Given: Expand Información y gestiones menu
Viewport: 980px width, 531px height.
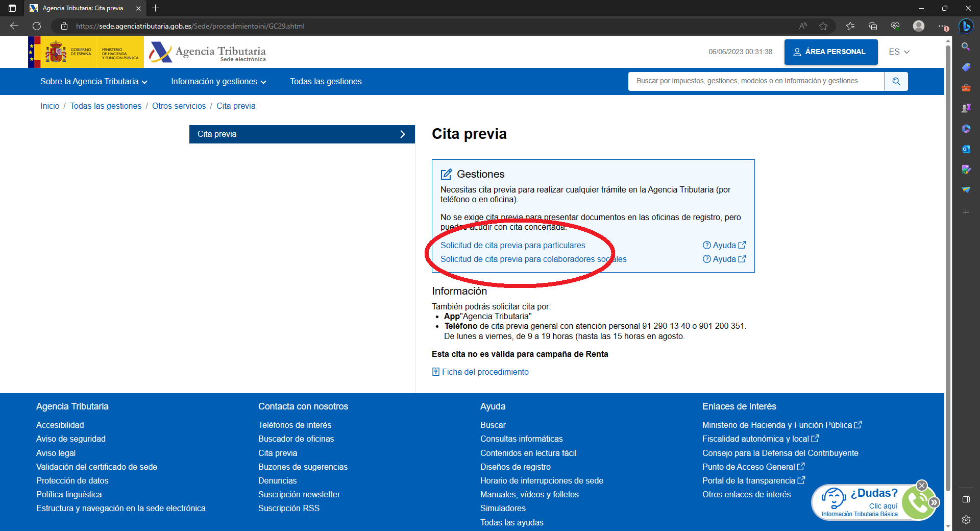Looking at the screenshot, I should coord(218,82).
